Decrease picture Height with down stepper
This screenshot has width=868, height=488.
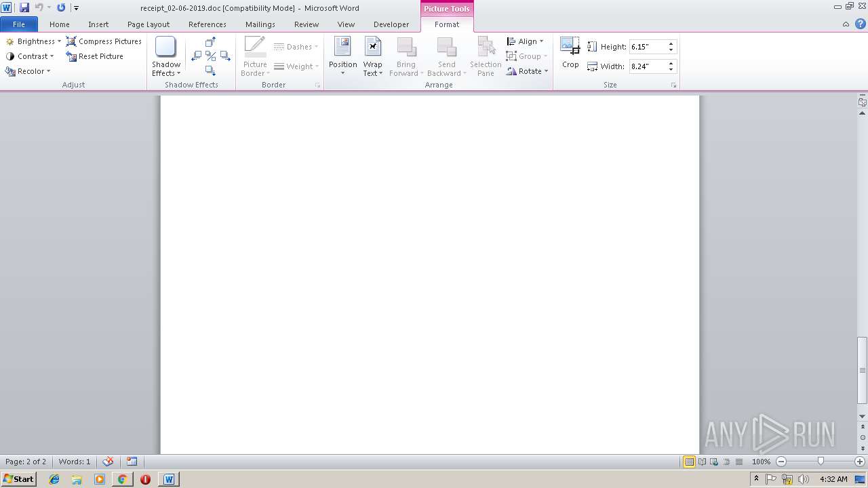point(671,50)
